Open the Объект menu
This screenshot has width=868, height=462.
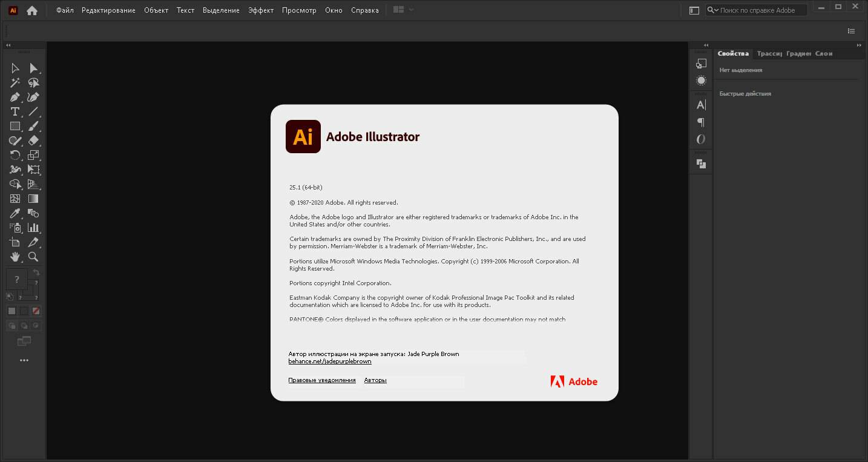tap(156, 10)
